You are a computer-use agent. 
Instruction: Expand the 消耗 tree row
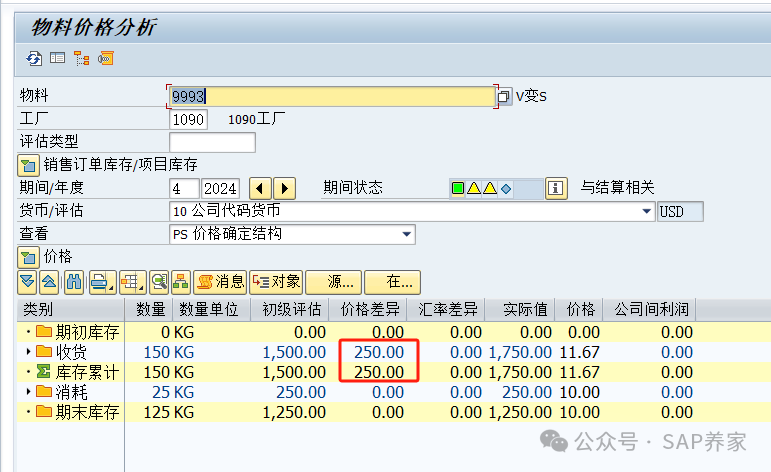coord(29,392)
